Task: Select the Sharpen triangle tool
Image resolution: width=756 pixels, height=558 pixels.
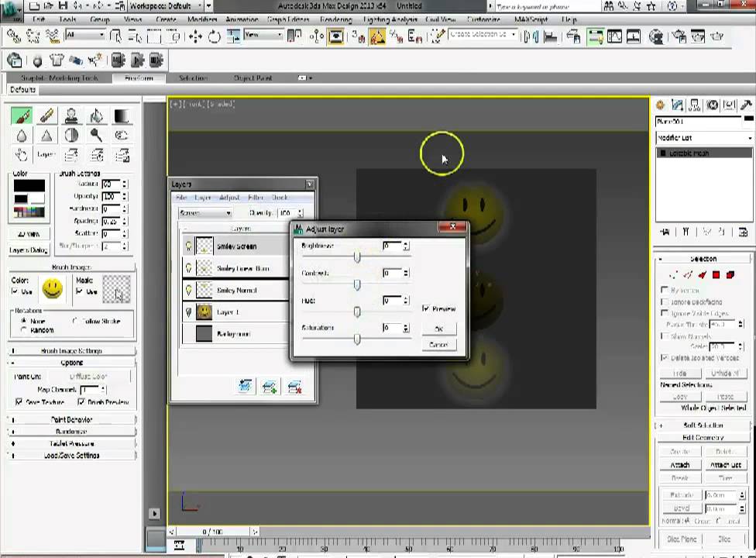Action: (x=46, y=136)
